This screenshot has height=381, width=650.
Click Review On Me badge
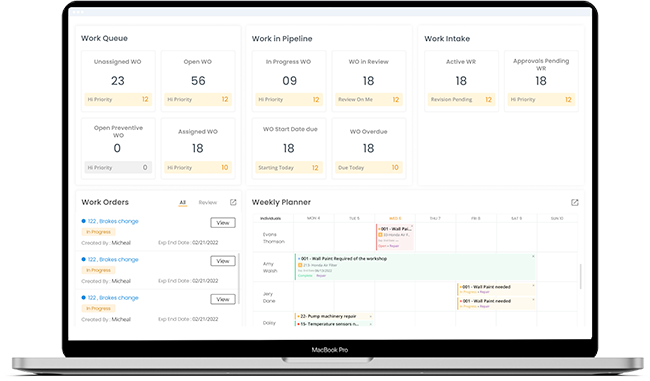pos(369,99)
